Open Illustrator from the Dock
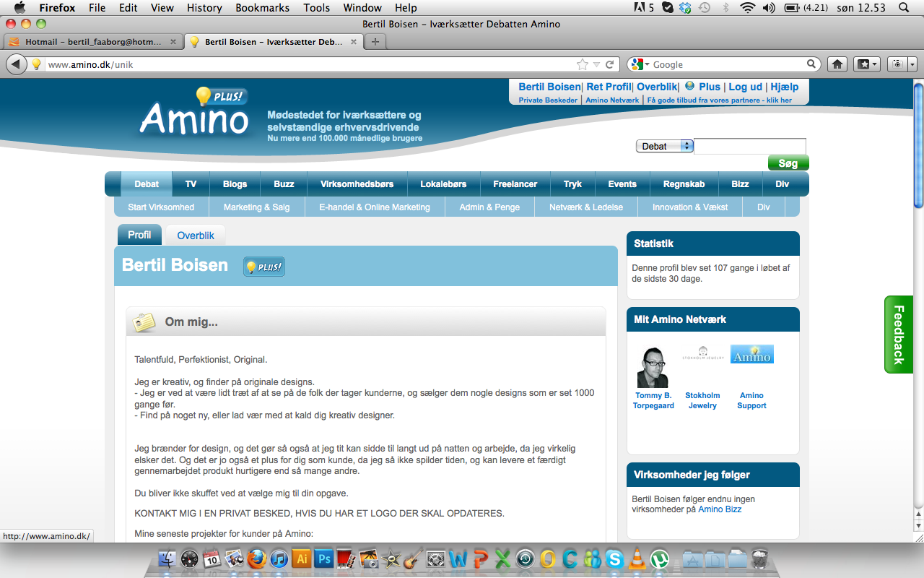Image resolution: width=924 pixels, height=578 pixels. pos(302,558)
